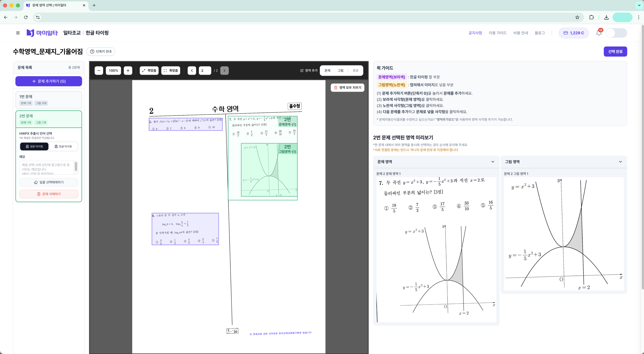
Task: Click the memo box scrollbar
Action: [76, 166]
